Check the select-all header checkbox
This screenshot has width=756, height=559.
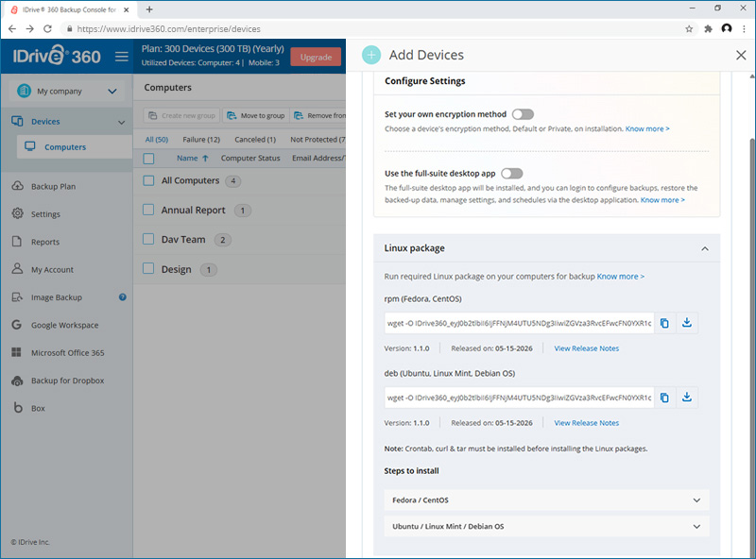click(x=148, y=158)
